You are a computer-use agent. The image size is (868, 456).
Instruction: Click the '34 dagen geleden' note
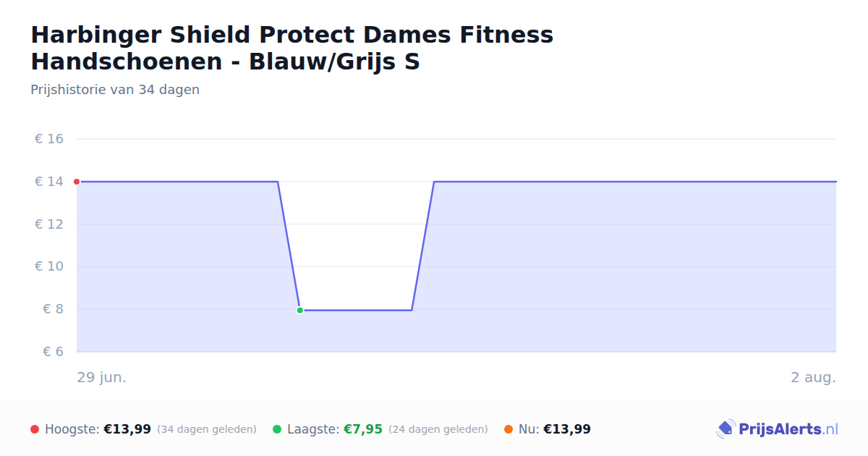click(207, 429)
